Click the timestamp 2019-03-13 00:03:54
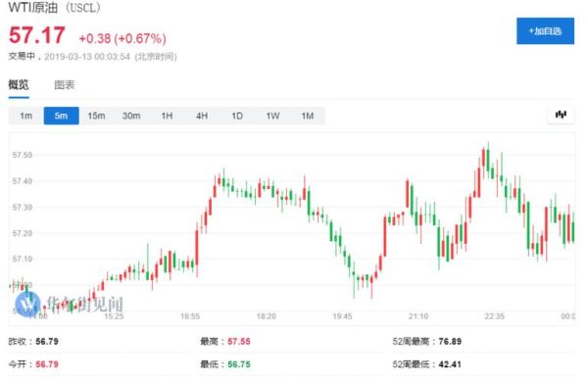This screenshot has width=588, height=381. (x=87, y=57)
